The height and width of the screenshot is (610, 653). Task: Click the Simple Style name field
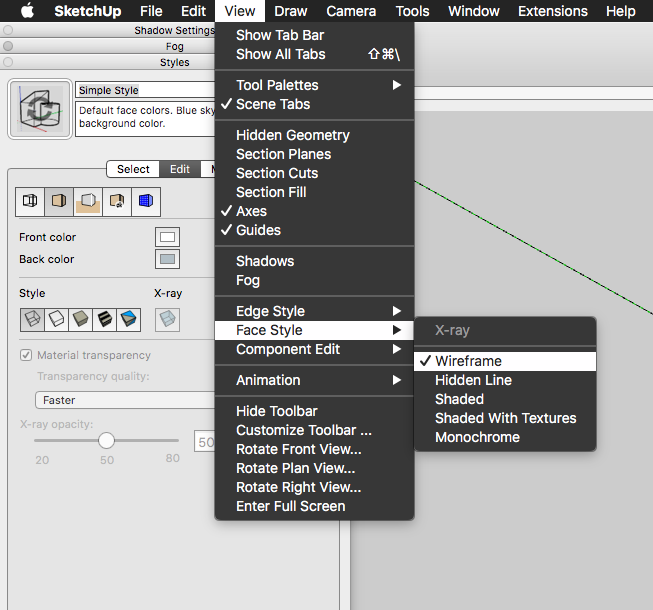tap(145, 90)
